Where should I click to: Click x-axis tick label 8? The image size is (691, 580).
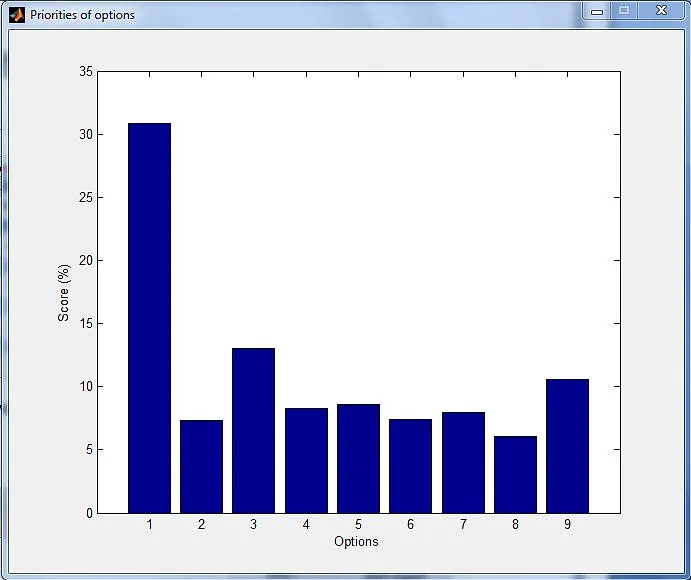515,524
